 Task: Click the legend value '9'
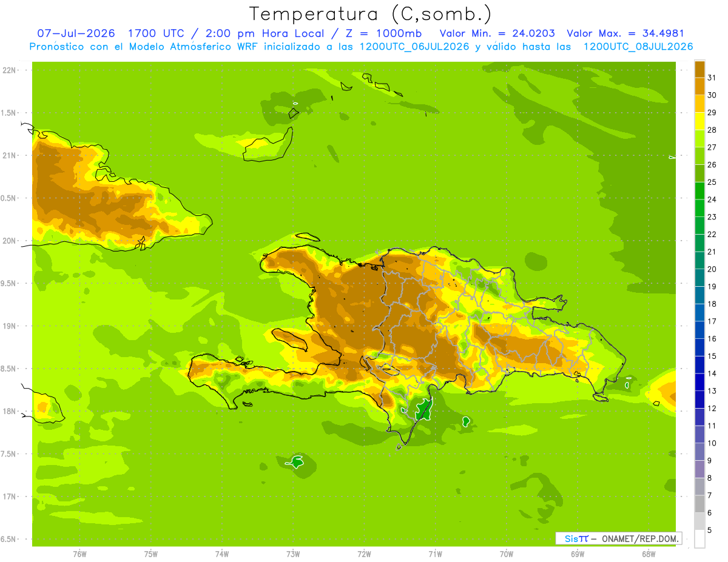pos(710,461)
